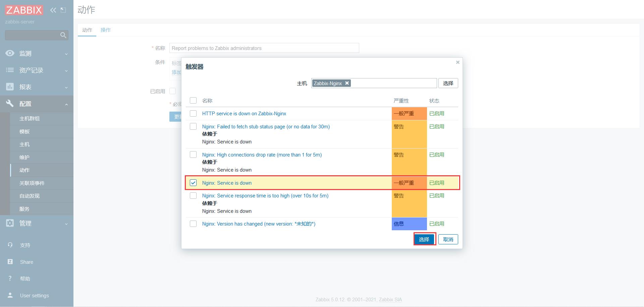Screen dimensions: 644x307
Task: Check HTTP service is down trigger
Action: coord(193,114)
